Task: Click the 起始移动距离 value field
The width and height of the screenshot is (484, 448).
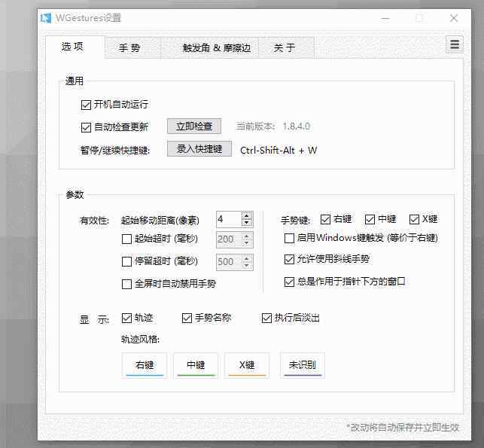Action: click(x=229, y=219)
